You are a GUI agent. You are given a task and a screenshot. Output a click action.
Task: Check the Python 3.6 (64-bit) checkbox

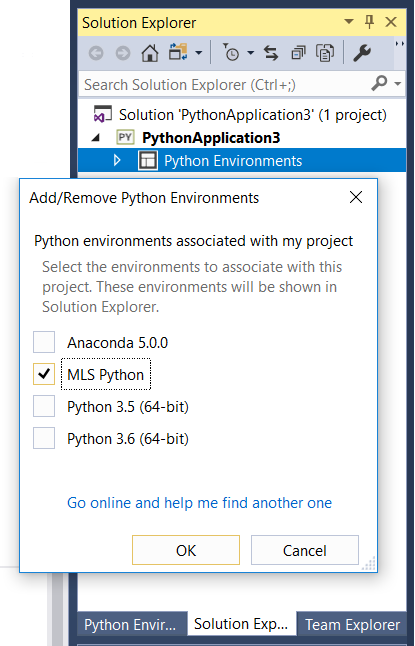44,438
